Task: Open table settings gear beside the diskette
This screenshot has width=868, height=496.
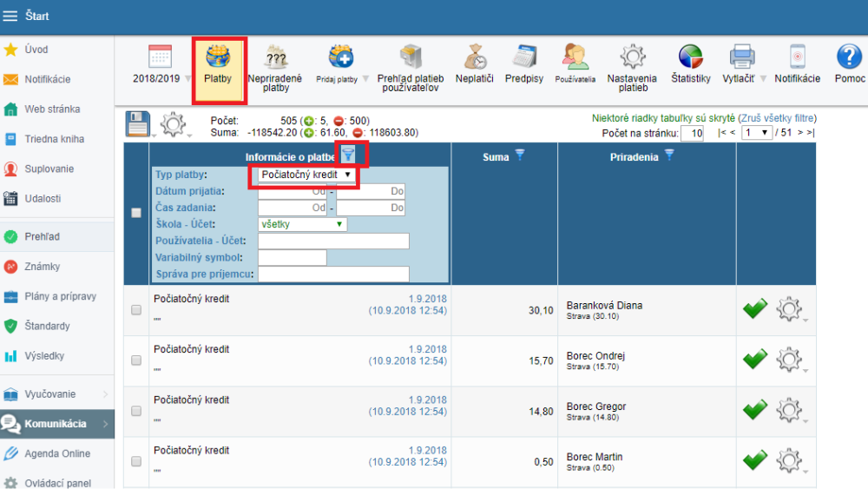Action: 173,123
